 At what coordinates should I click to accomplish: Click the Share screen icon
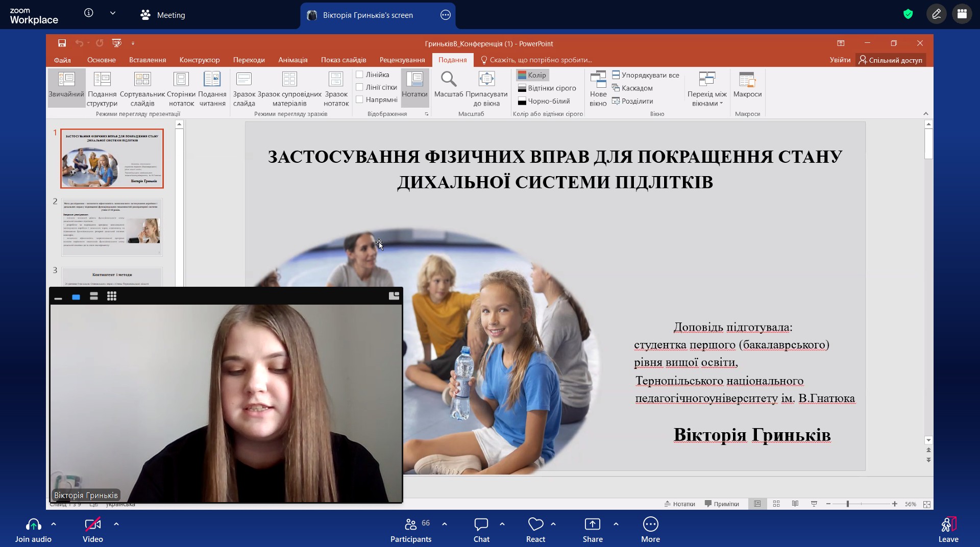click(x=593, y=530)
